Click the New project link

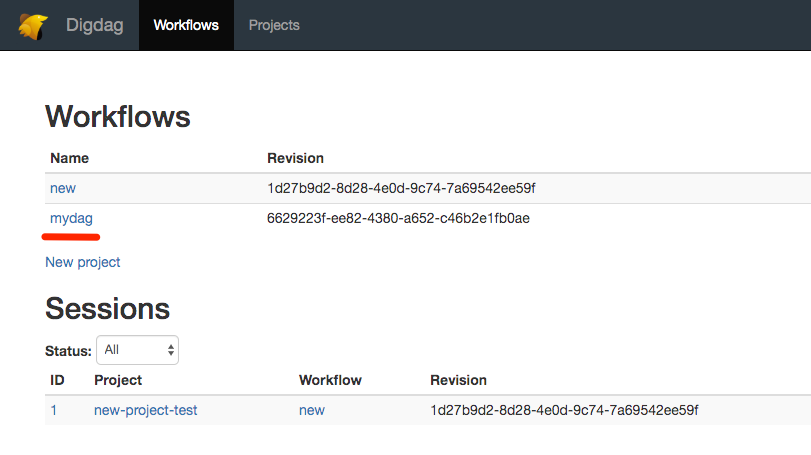(83, 262)
